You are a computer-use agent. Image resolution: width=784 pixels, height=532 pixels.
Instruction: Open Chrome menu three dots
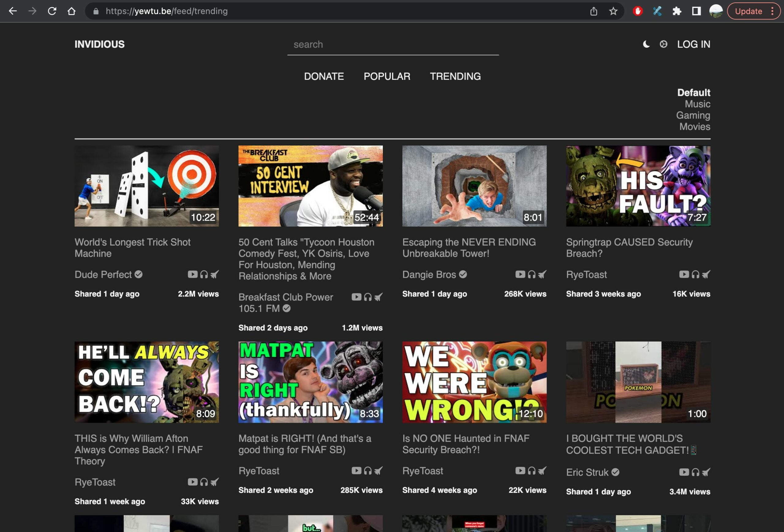773,11
